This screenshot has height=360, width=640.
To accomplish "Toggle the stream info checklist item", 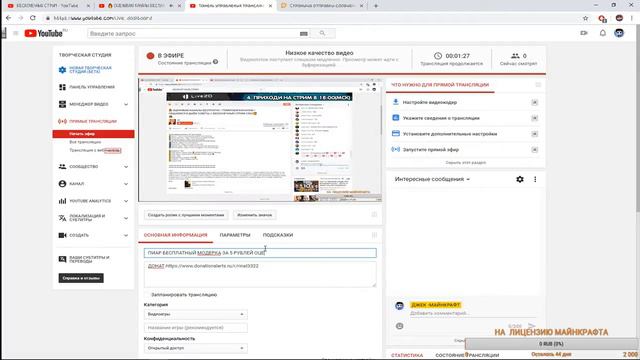I will [534, 118].
